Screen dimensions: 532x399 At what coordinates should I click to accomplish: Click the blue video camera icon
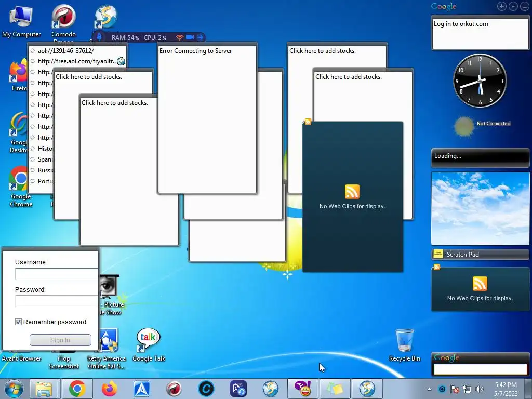point(190,37)
